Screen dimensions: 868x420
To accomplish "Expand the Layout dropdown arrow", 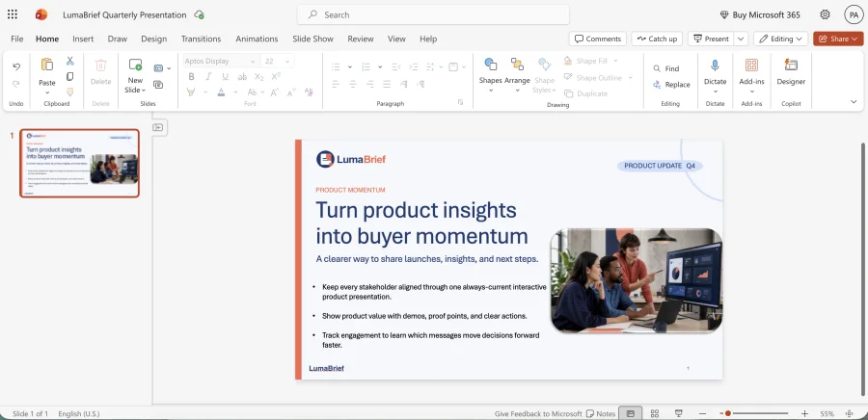I will pos(169,68).
